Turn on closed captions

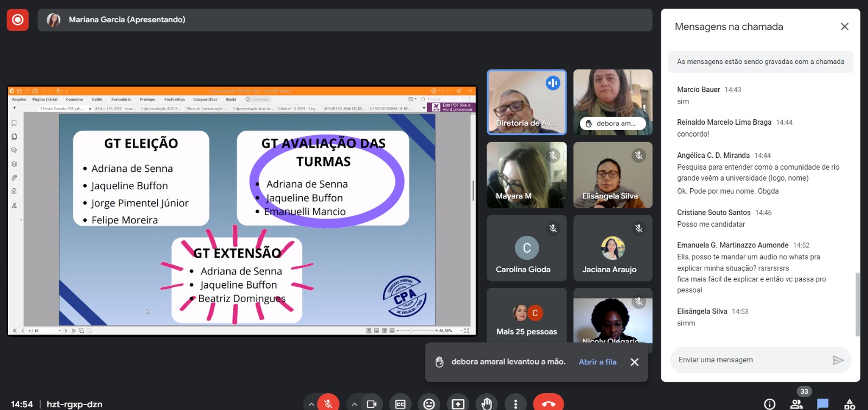400,403
